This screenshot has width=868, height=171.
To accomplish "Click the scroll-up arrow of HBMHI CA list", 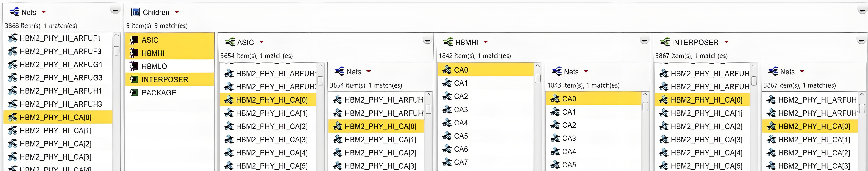I will coord(537,65).
